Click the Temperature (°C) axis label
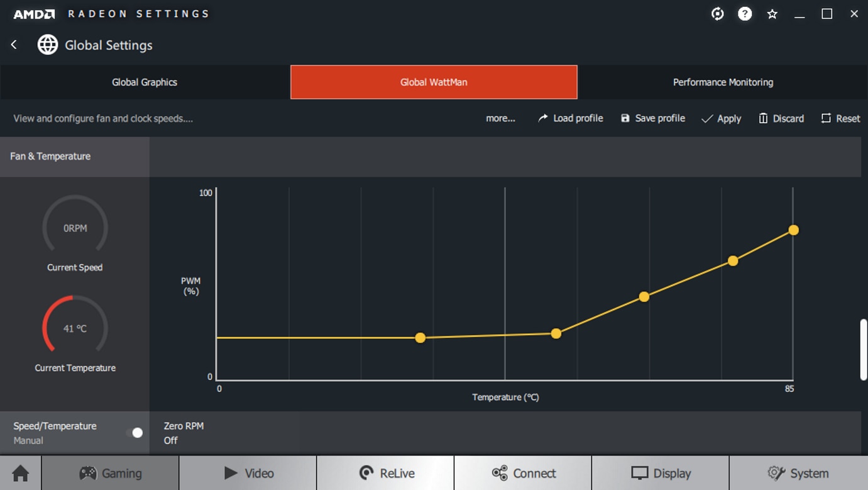The height and width of the screenshot is (490, 868). coord(506,397)
